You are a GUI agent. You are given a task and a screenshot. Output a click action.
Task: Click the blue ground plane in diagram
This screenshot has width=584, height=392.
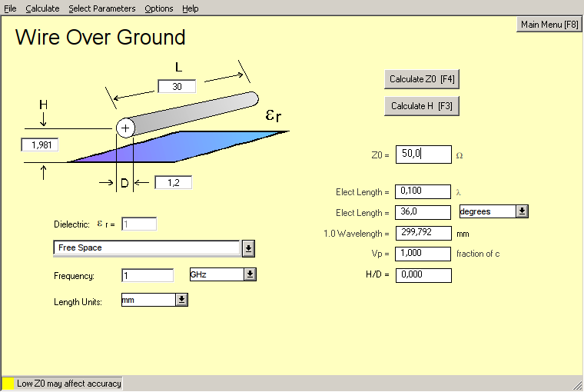click(179, 147)
